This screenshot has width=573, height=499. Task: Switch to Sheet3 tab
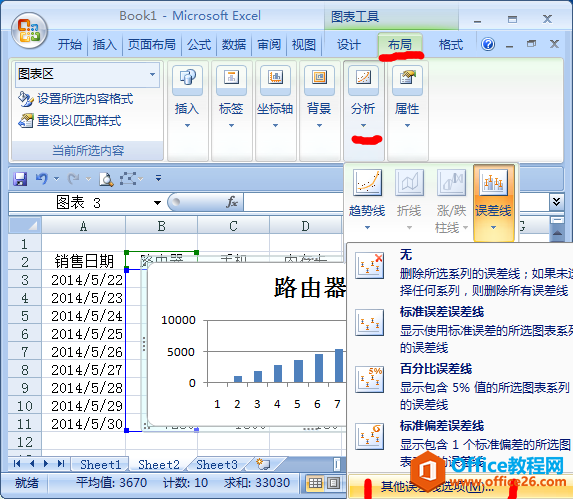click(x=217, y=464)
